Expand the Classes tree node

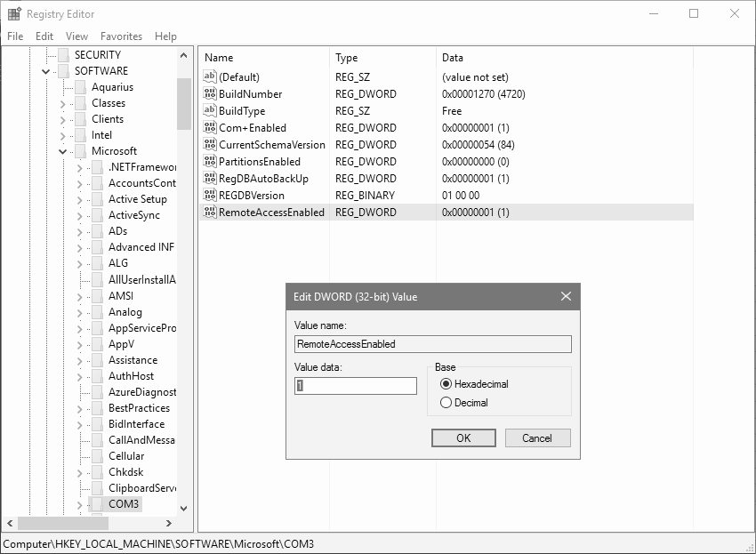(x=64, y=102)
